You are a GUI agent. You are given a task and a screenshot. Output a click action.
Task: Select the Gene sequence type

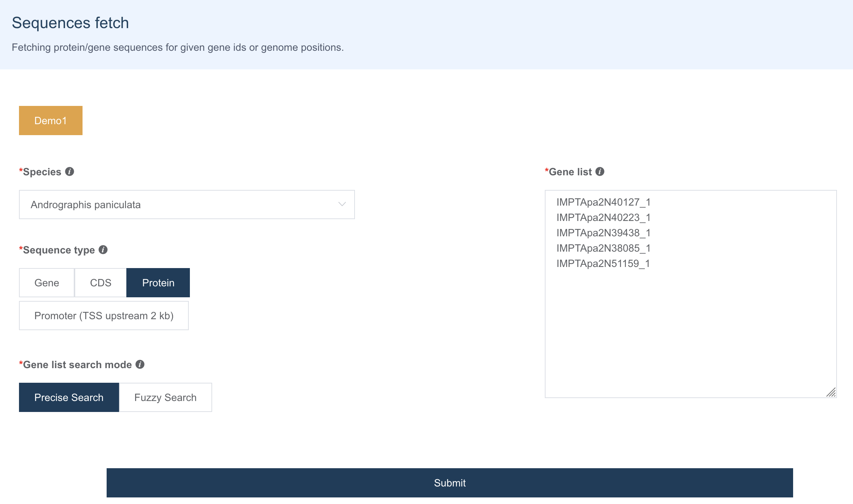(47, 283)
